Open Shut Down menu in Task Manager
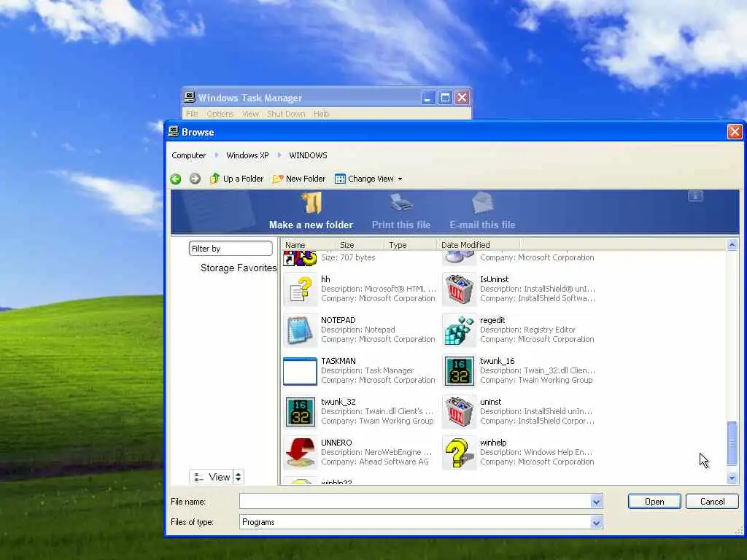The image size is (747, 560). point(286,114)
